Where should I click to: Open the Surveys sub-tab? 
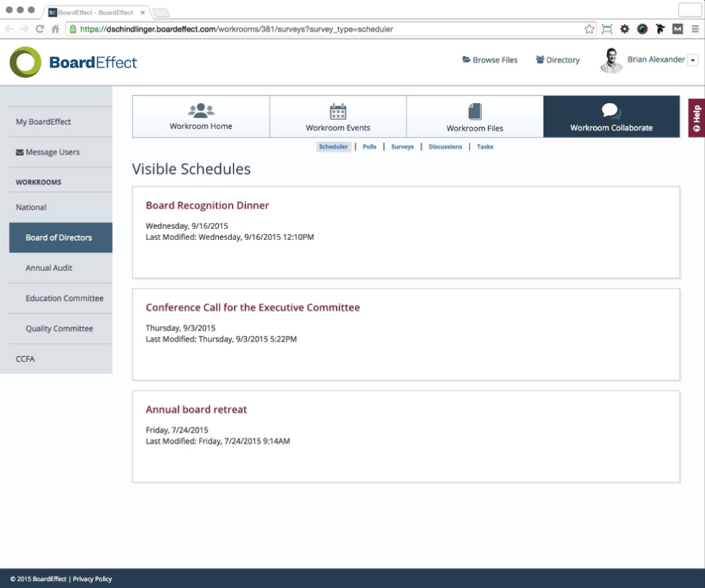pyautogui.click(x=403, y=146)
